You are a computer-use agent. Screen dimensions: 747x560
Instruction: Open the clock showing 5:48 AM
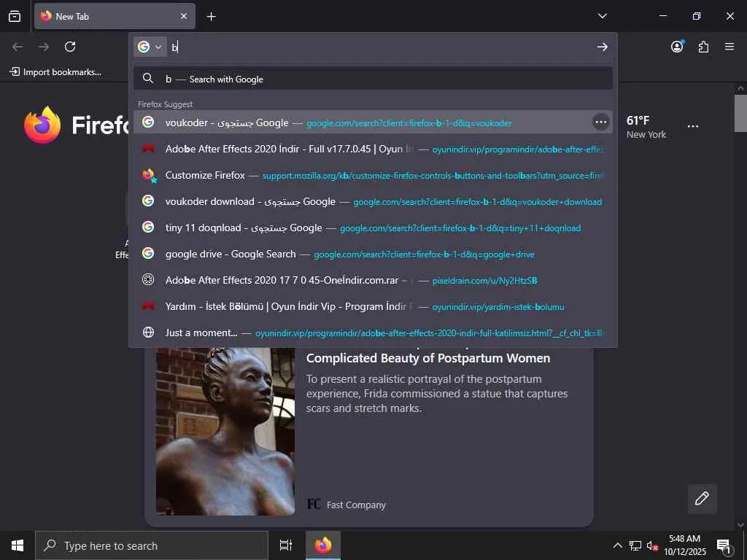point(684,545)
